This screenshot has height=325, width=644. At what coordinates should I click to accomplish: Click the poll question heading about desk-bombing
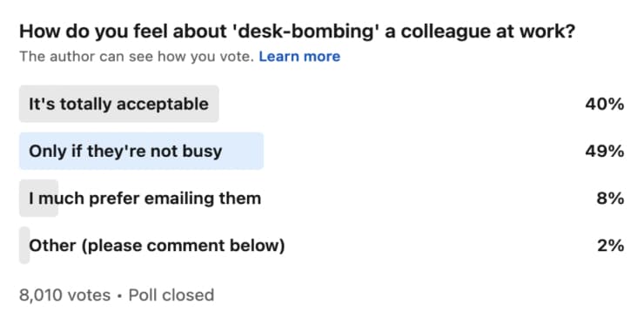tap(297, 31)
